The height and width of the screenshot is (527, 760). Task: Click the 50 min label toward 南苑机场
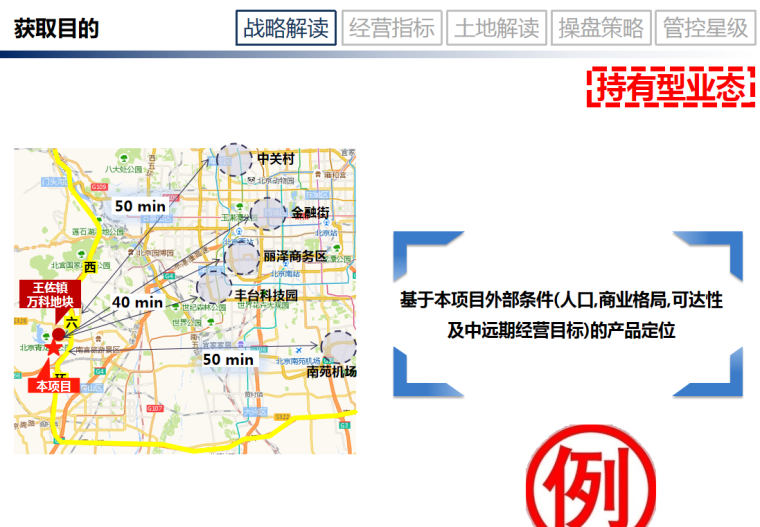[228, 359]
